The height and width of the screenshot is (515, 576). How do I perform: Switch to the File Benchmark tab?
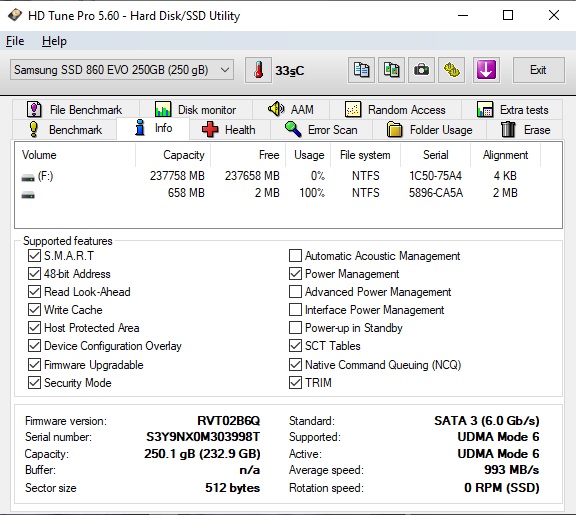pos(75,109)
